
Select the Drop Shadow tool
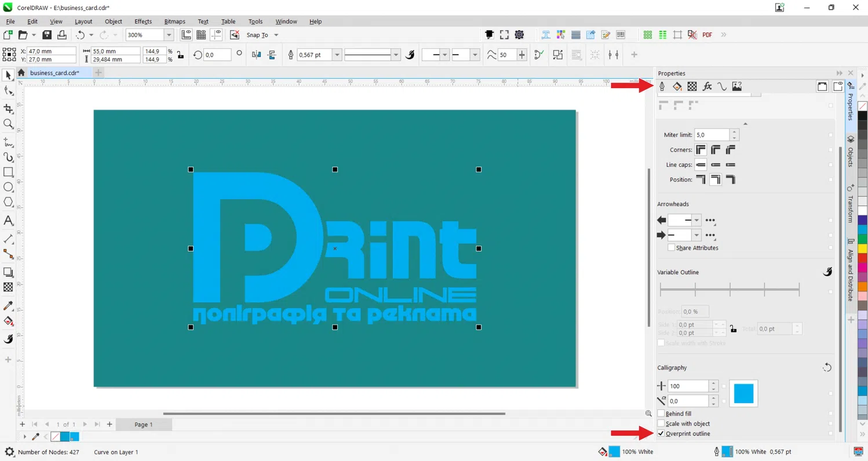8,272
